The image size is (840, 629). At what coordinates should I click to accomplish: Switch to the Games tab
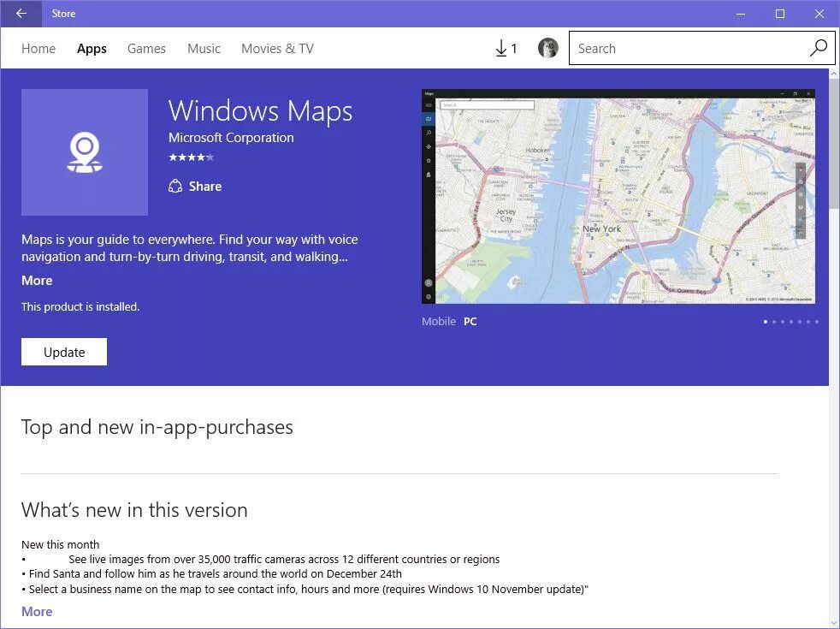(146, 49)
